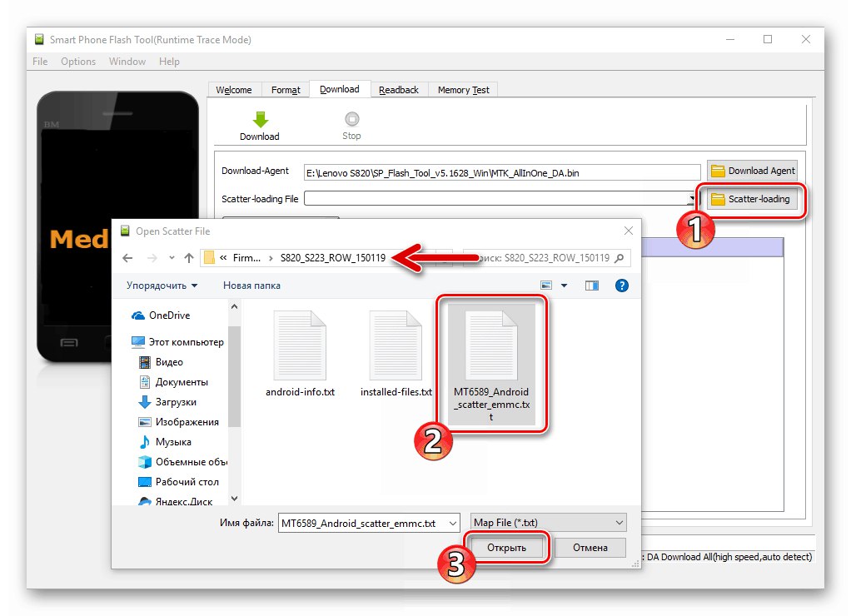Click the Back navigation arrow
Image resolution: width=851 pixels, height=616 pixels.
[127, 258]
